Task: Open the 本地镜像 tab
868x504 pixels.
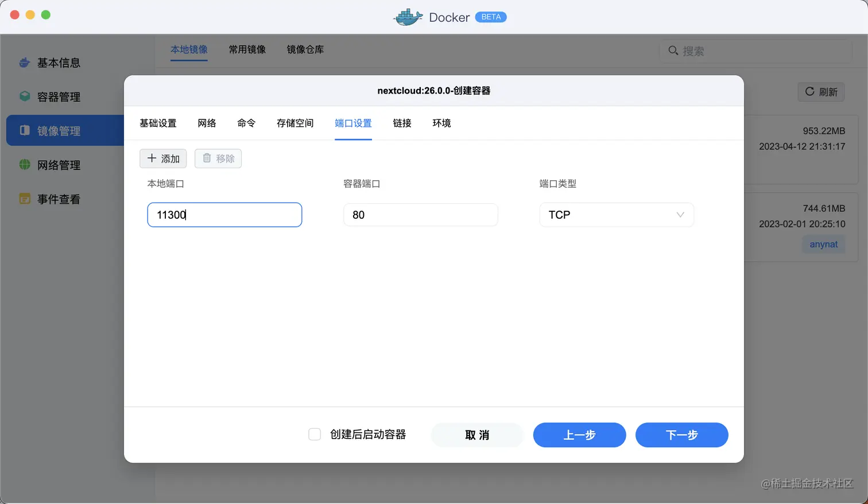Action: click(189, 49)
